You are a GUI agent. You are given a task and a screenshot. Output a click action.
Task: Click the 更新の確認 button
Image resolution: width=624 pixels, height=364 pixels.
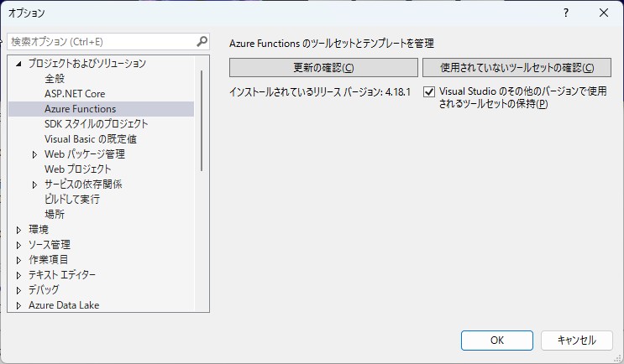pyautogui.click(x=323, y=68)
